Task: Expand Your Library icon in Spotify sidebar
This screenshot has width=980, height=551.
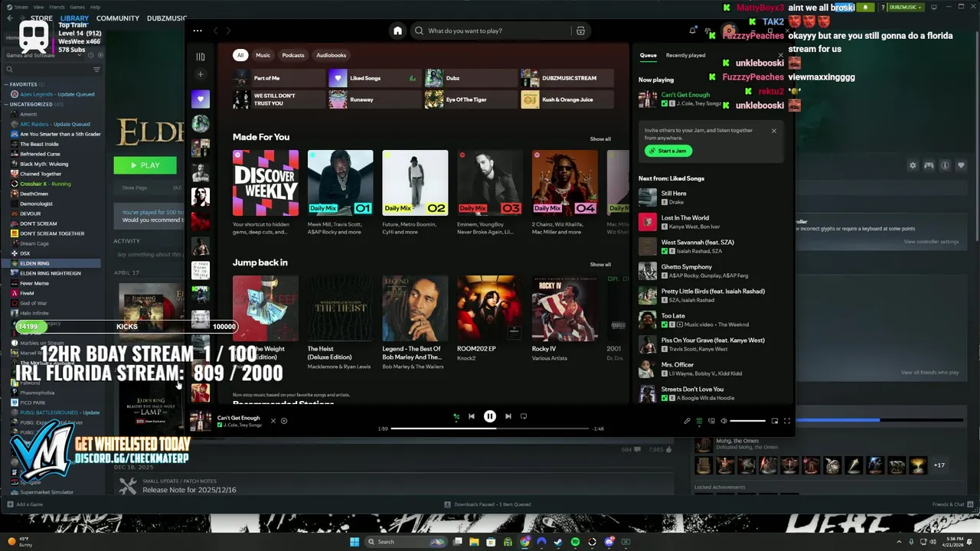Action: coord(201,56)
